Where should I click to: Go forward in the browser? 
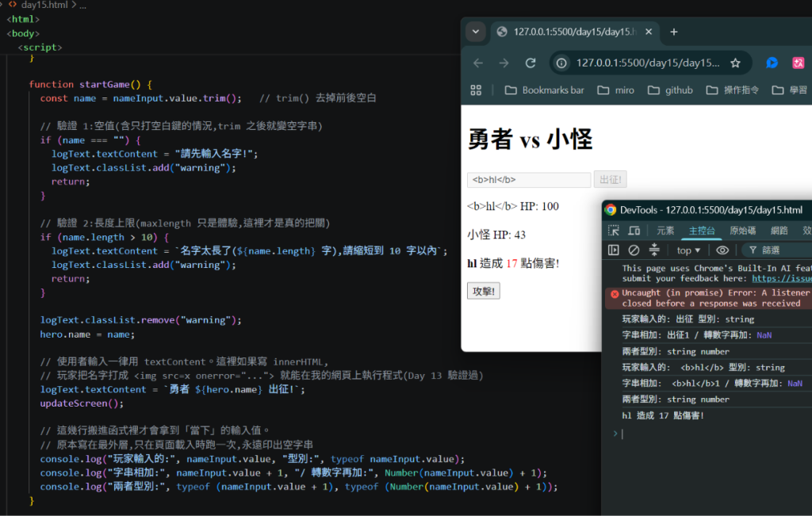(x=504, y=63)
